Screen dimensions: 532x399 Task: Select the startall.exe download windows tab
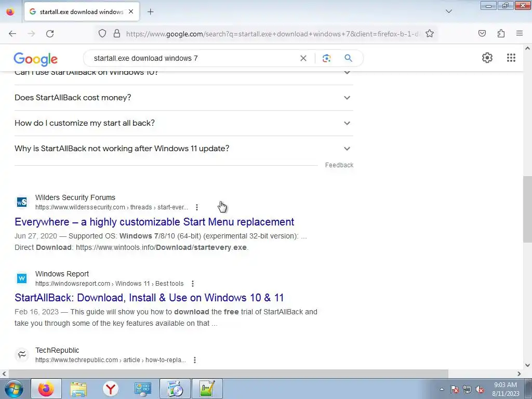click(82, 11)
